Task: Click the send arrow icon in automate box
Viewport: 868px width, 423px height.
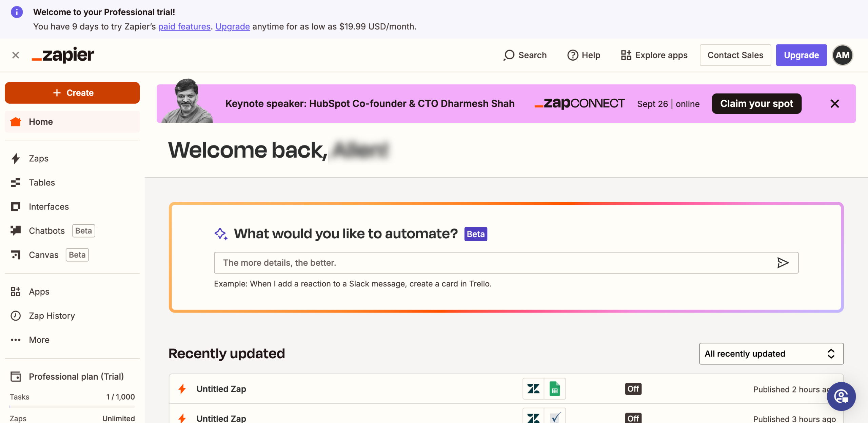Action: [783, 263]
